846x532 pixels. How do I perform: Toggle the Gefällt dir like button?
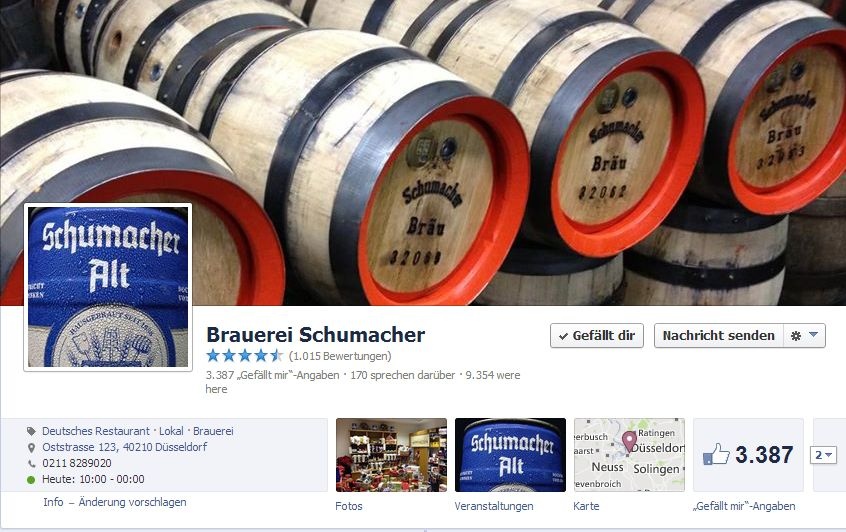[597, 336]
